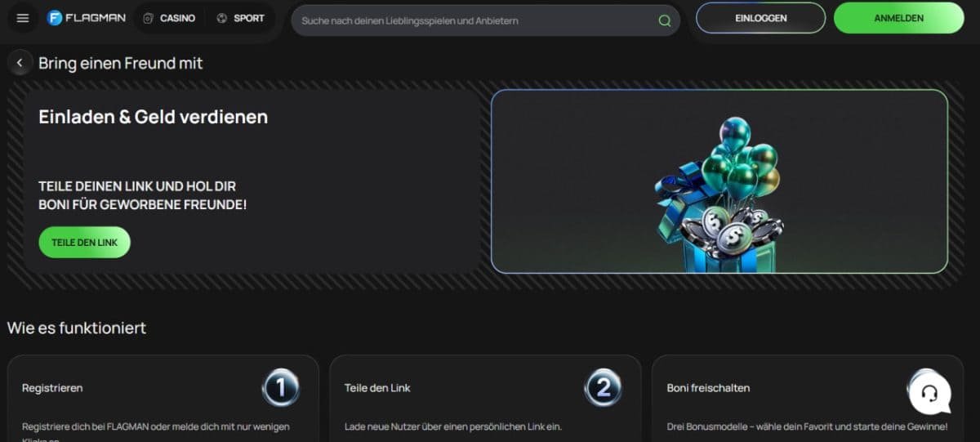Go back using the arrow icon

[20, 63]
